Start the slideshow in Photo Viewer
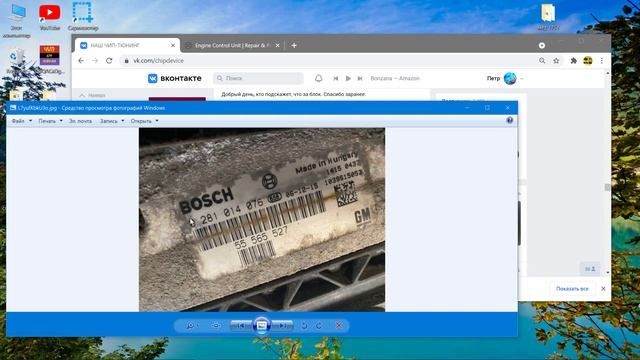This screenshot has width=640, height=360. point(262,325)
